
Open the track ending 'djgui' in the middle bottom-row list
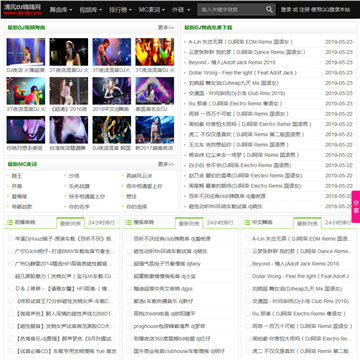(x=163, y=289)
